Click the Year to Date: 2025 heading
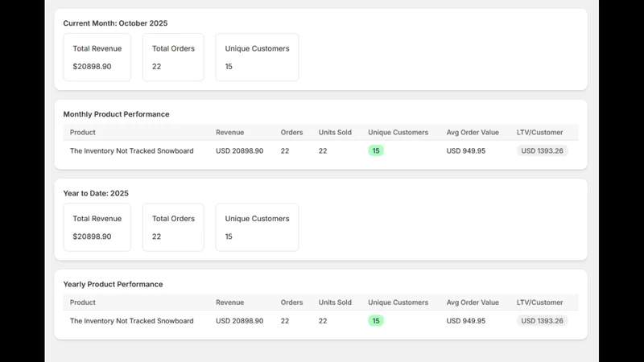The height and width of the screenshot is (362, 644). (x=96, y=193)
